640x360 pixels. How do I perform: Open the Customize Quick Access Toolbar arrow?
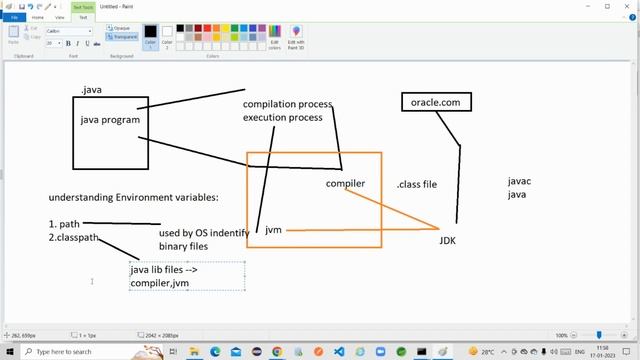point(55,7)
